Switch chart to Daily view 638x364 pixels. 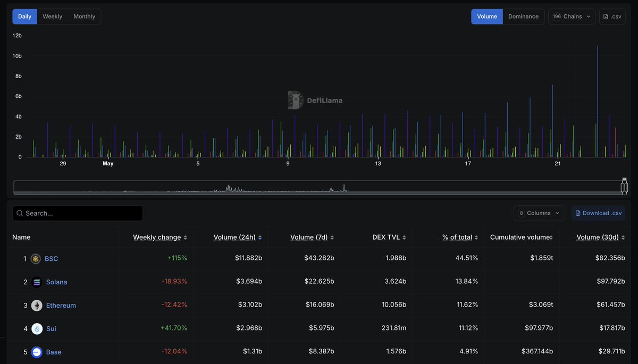click(24, 16)
